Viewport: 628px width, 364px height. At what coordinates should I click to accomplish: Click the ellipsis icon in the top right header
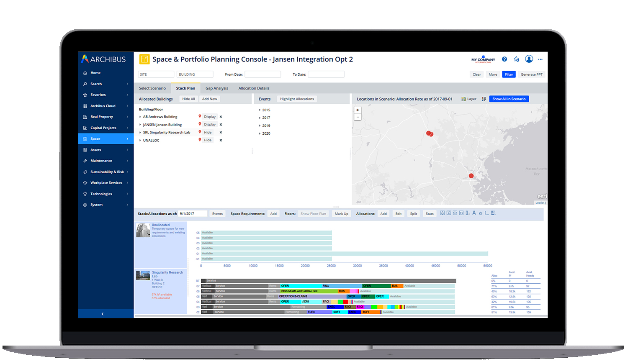[540, 59]
